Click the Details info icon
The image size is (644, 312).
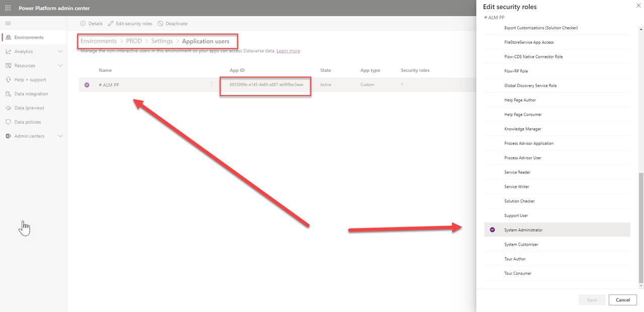tap(83, 24)
